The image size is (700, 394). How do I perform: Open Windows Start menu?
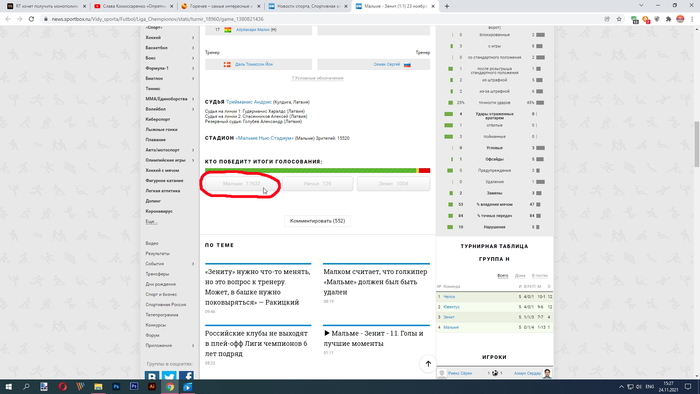[x=8, y=386]
